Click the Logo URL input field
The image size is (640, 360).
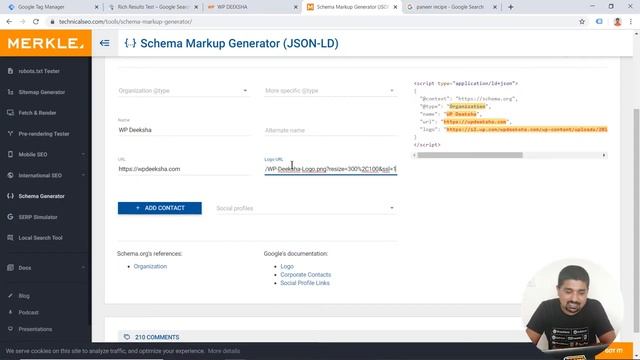[x=331, y=169]
